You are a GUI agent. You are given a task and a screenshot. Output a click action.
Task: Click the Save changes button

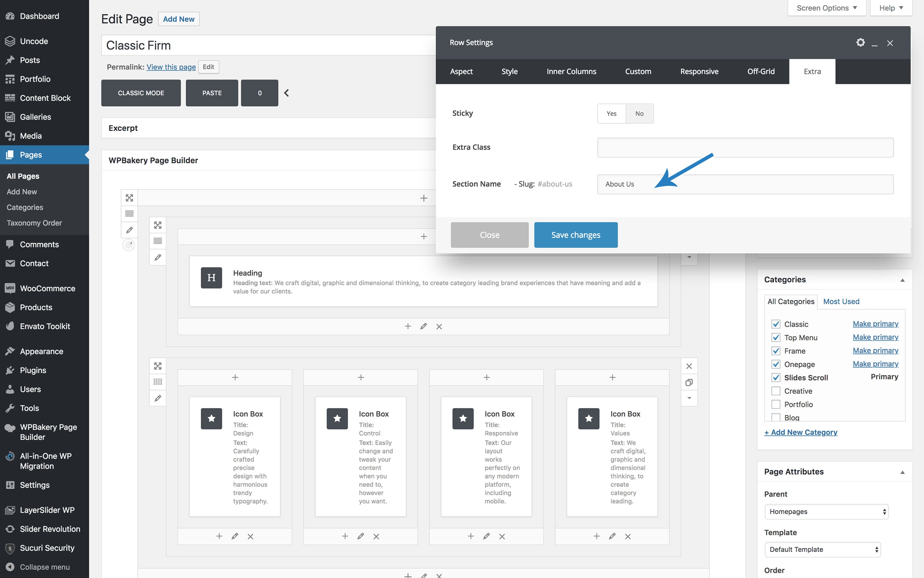(x=576, y=235)
